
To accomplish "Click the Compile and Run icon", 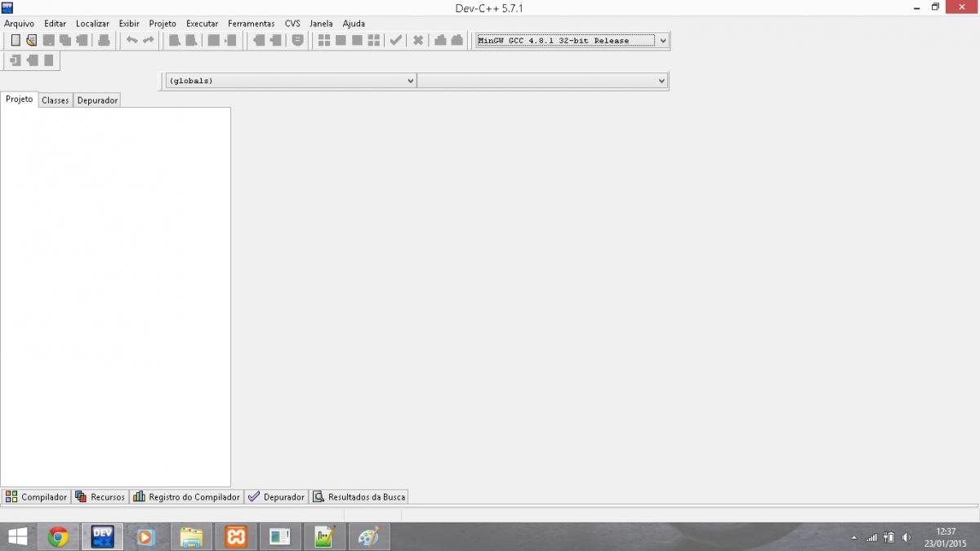I will coord(357,40).
